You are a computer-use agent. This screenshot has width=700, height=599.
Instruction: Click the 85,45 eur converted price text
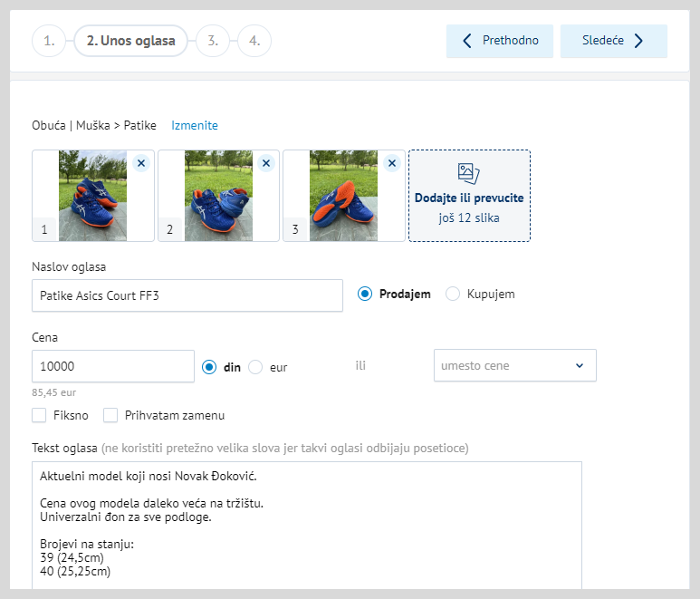tap(54, 392)
